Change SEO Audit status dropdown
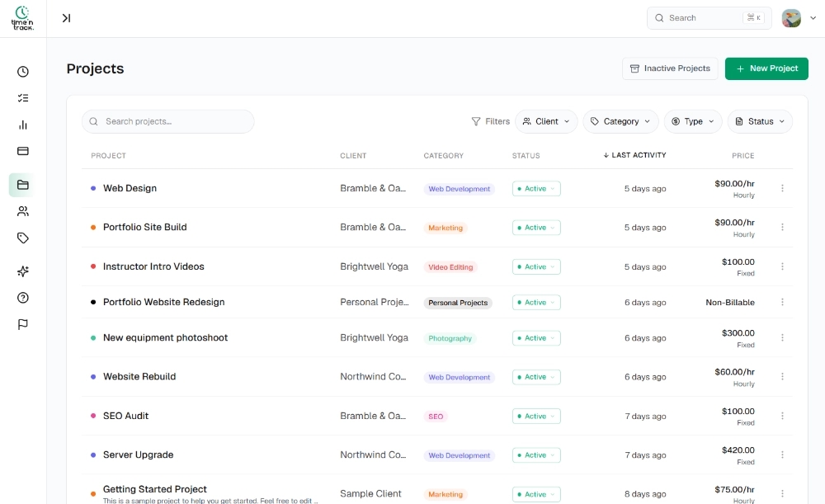 click(x=536, y=416)
